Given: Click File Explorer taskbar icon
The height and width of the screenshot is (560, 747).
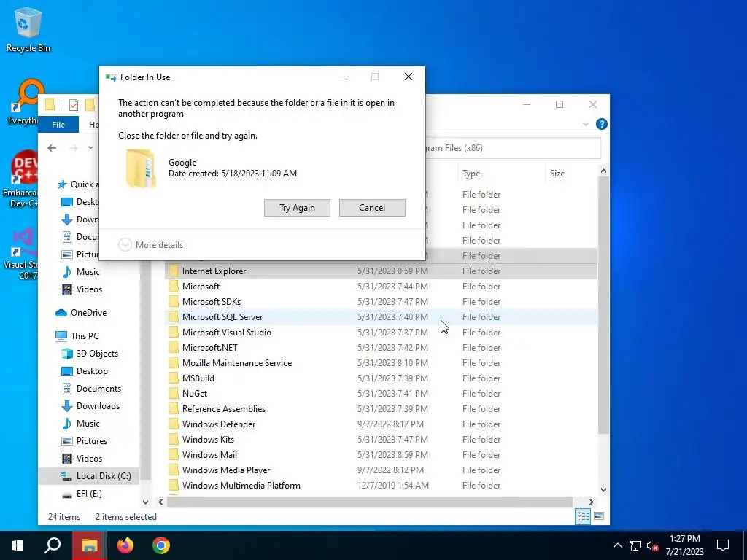Looking at the screenshot, I should [x=89, y=545].
